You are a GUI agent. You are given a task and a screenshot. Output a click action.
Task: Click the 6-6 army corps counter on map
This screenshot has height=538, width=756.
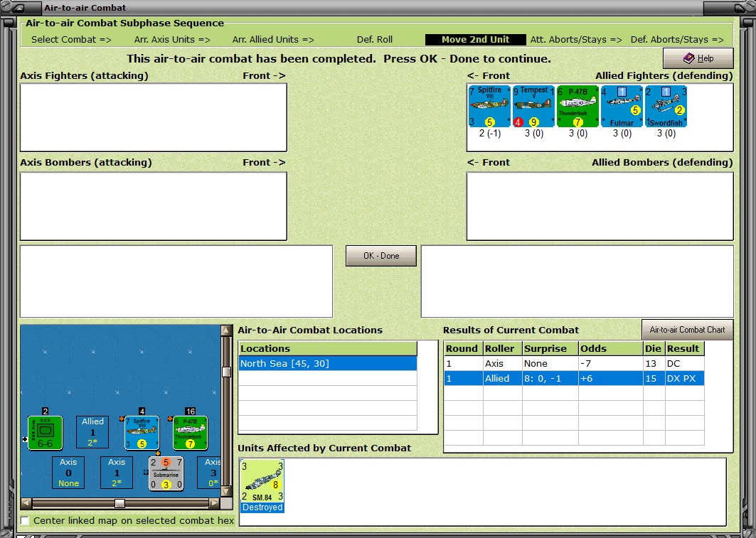[45, 433]
